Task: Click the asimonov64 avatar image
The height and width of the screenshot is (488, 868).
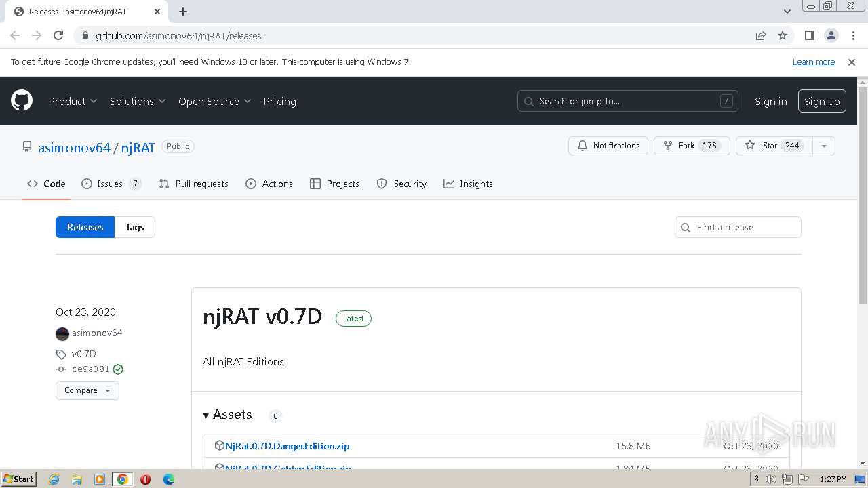Action: [x=62, y=333]
